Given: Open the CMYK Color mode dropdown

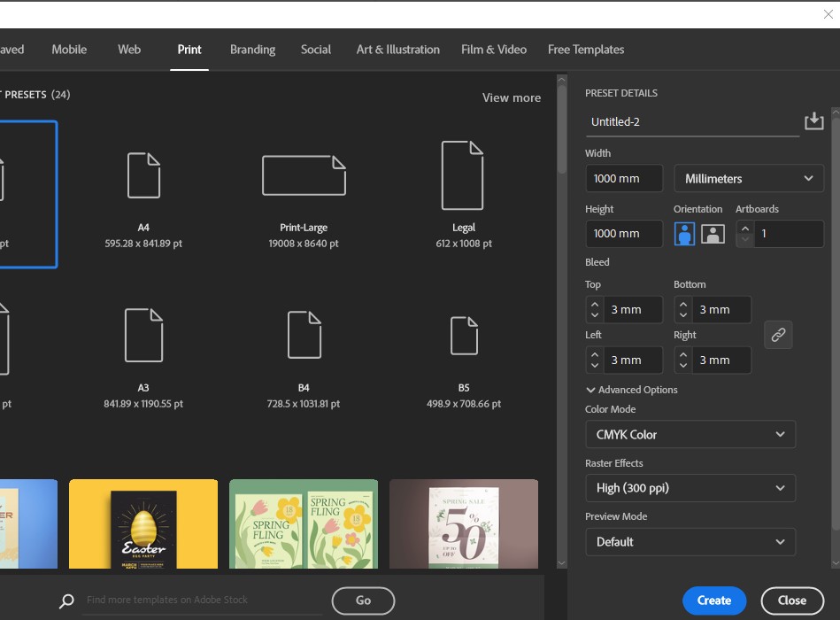Looking at the screenshot, I should click(690, 435).
